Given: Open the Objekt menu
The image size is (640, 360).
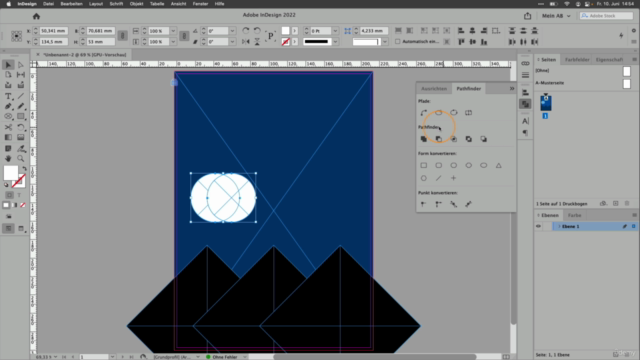Looking at the screenshot, I should (136, 4).
